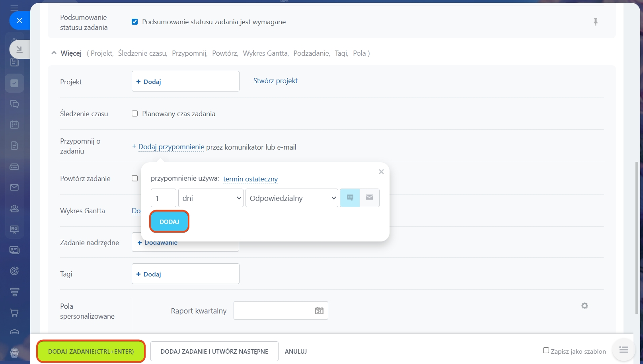The width and height of the screenshot is (643, 364).
Task: Click the pin icon next to status summary
Action: tap(596, 22)
